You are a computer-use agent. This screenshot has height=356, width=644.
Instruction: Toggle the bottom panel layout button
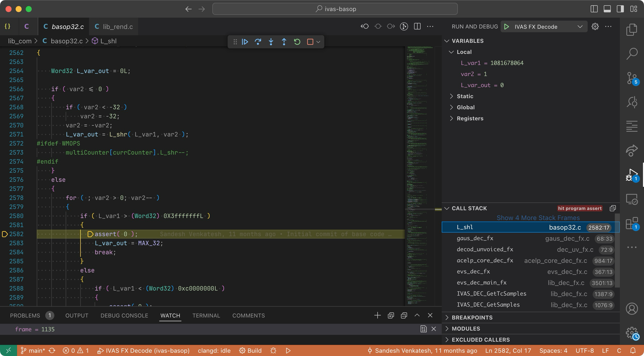click(607, 9)
